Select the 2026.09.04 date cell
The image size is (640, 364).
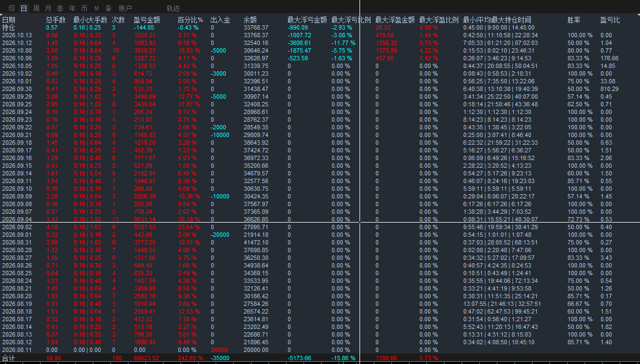(x=16, y=219)
